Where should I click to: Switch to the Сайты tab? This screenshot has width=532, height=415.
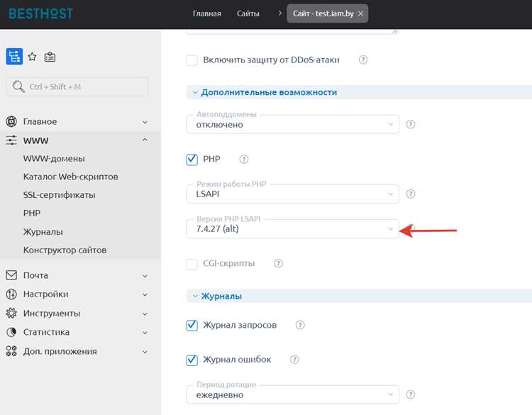(x=248, y=13)
